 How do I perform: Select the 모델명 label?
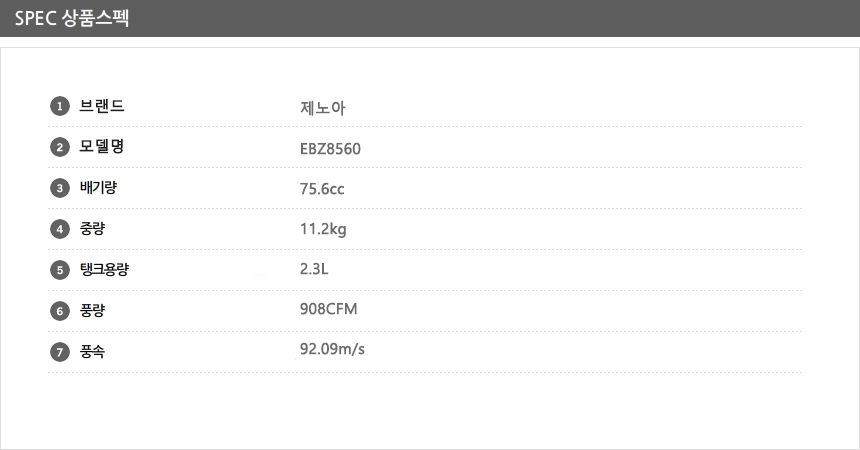[102, 148]
